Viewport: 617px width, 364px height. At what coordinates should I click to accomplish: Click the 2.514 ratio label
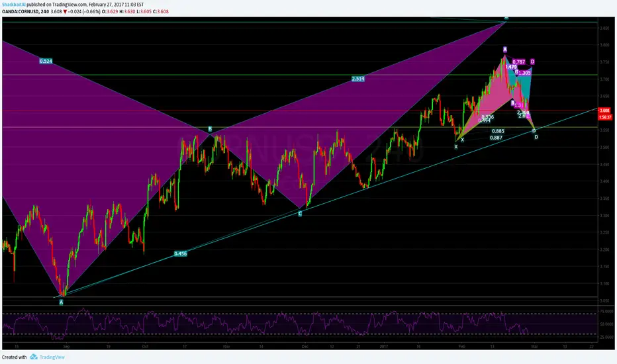click(x=357, y=79)
